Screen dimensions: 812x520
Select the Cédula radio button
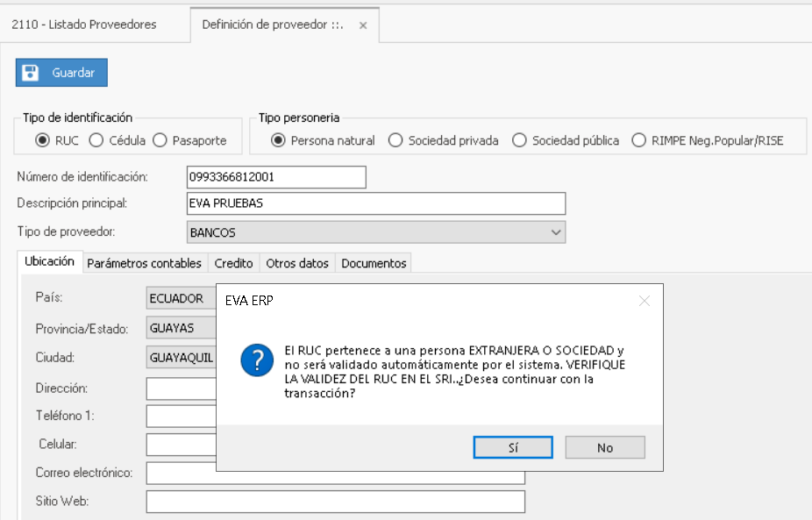[96, 140]
